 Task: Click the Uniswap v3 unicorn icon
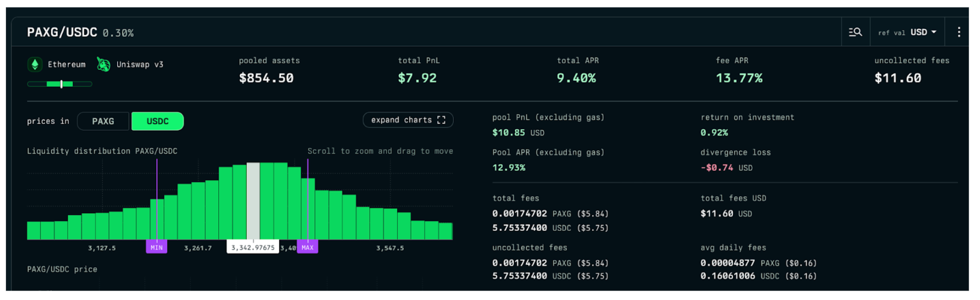pos(103,65)
